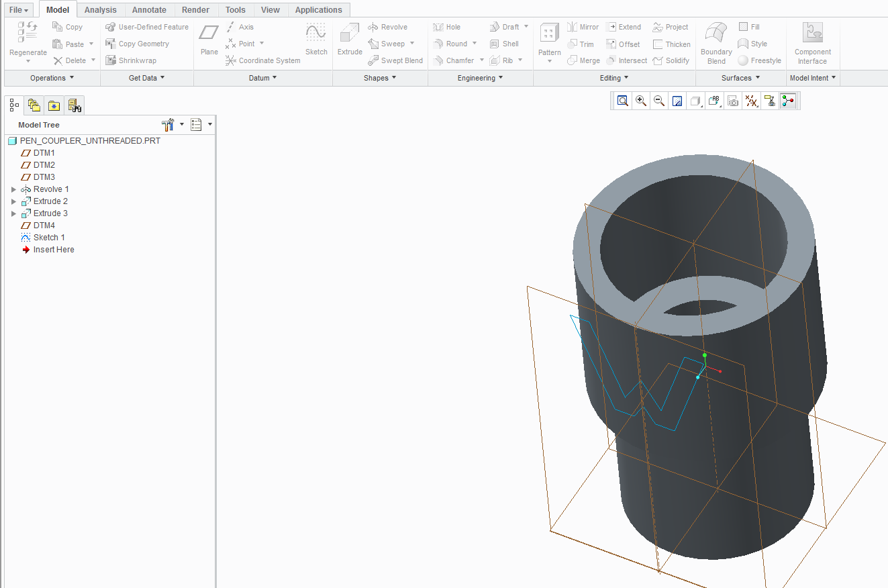Select the Trim tool
The width and height of the screenshot is (888, 588).
pyautogui.click(x=581, y=44)
